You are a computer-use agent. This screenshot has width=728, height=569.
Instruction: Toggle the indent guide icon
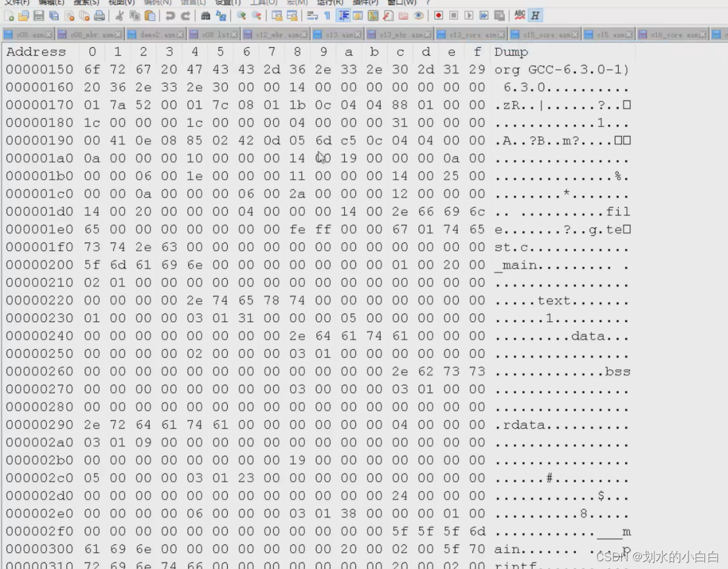(344, 16)
